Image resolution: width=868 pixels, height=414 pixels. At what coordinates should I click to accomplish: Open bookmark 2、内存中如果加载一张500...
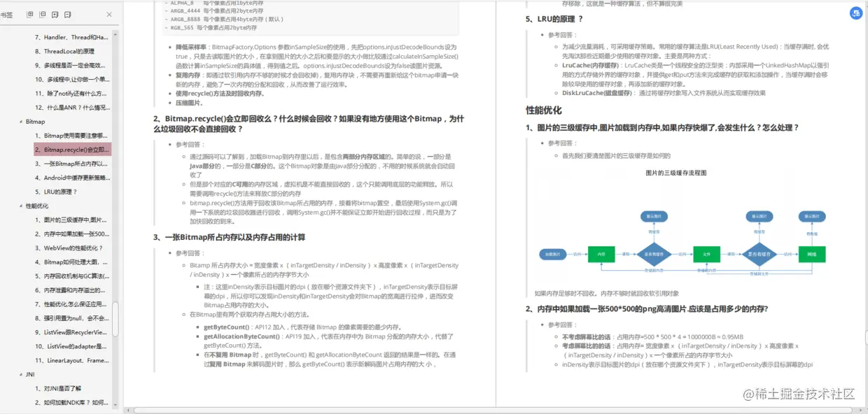coord(72,234)
